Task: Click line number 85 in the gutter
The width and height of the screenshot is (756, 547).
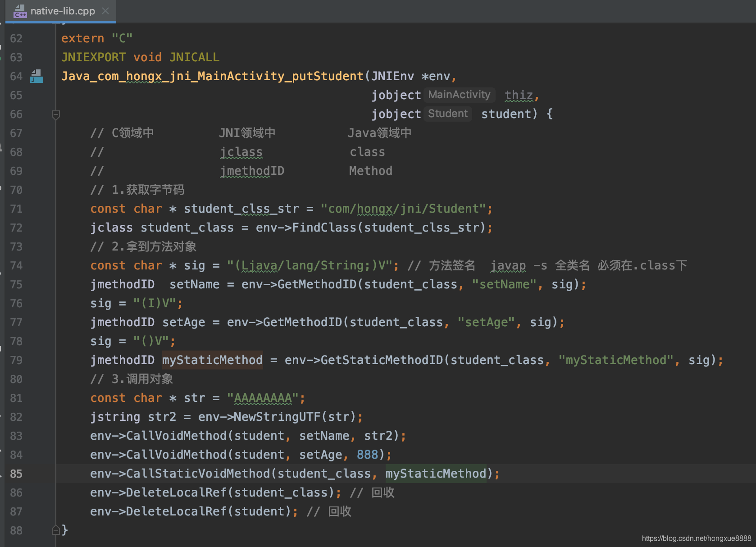Action: point(16,474)
